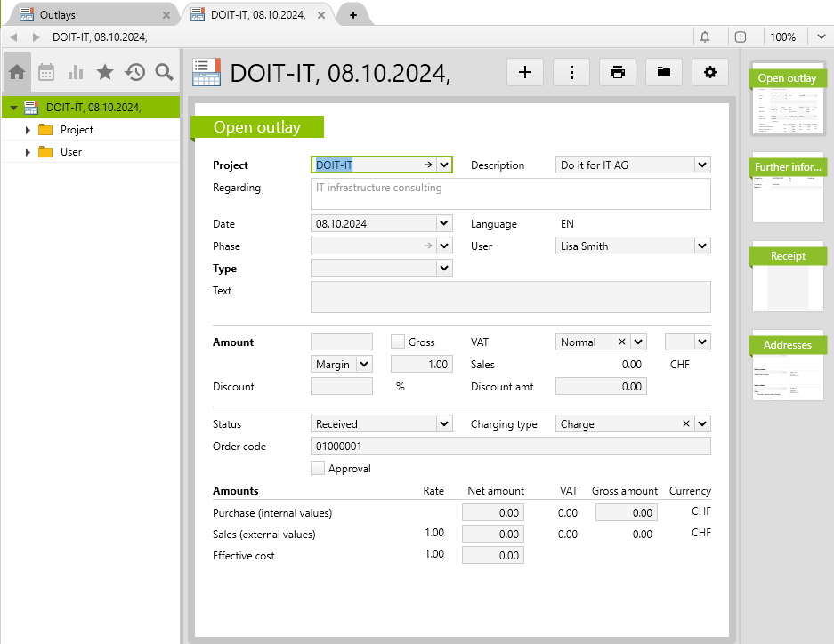Image resolution: width=834 pixels, height=644 pixels.
Task: Open the calendar icon in sidebar
Action: pyautogui.click(x=46, y=72)
